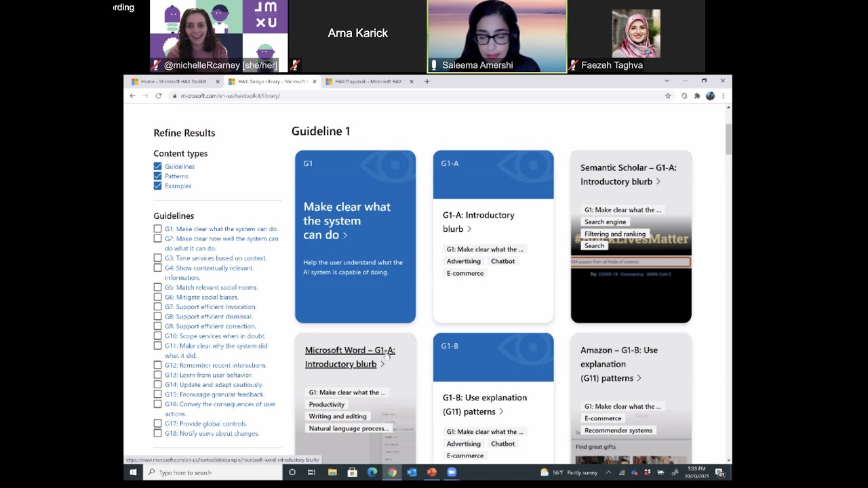Uncheck the Patterns content type filter
Screen dimensions: 868x488
click(157, 176)
